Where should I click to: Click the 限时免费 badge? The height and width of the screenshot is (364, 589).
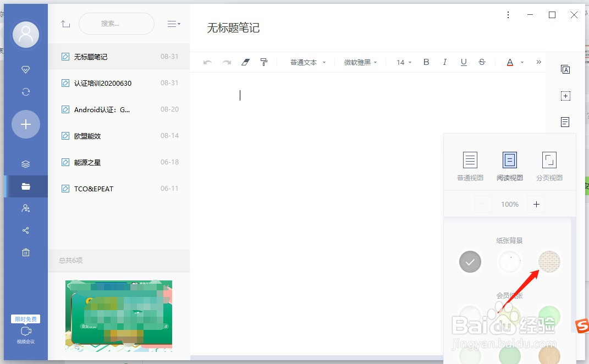25,319
